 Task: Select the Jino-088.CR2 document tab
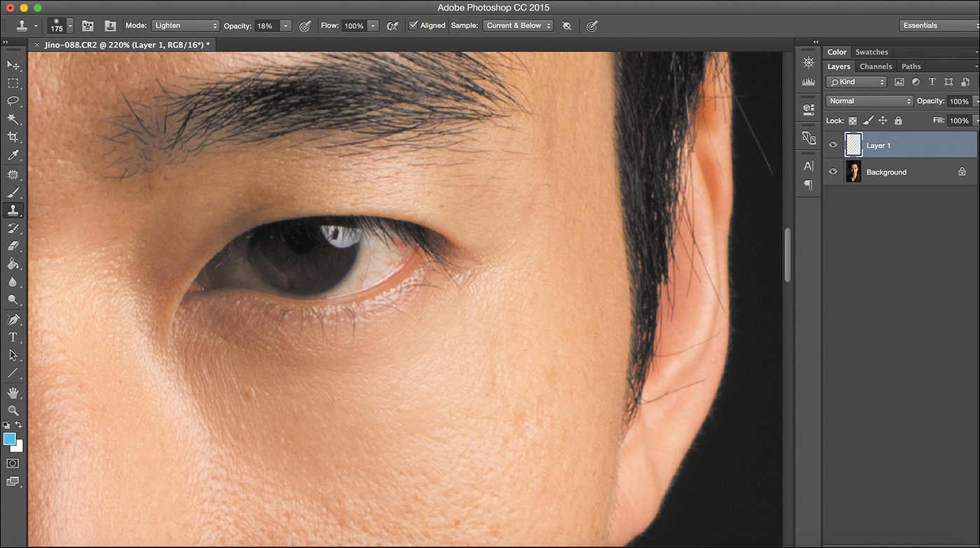pyautogui.click(x=127, y=44)
